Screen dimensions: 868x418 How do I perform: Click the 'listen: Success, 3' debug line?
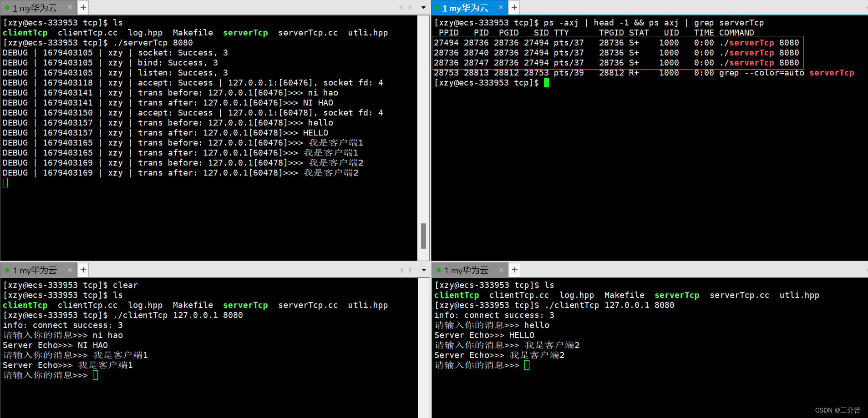116,73
